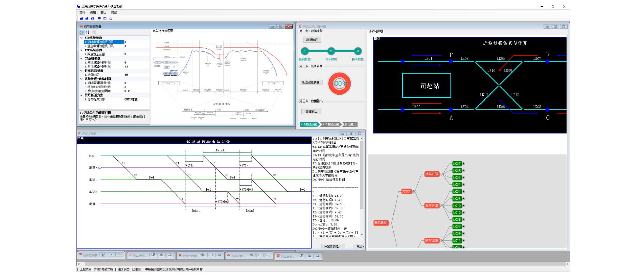
Task: Expand the LK09 node plus icon
Action: click(x=464, y=234)
